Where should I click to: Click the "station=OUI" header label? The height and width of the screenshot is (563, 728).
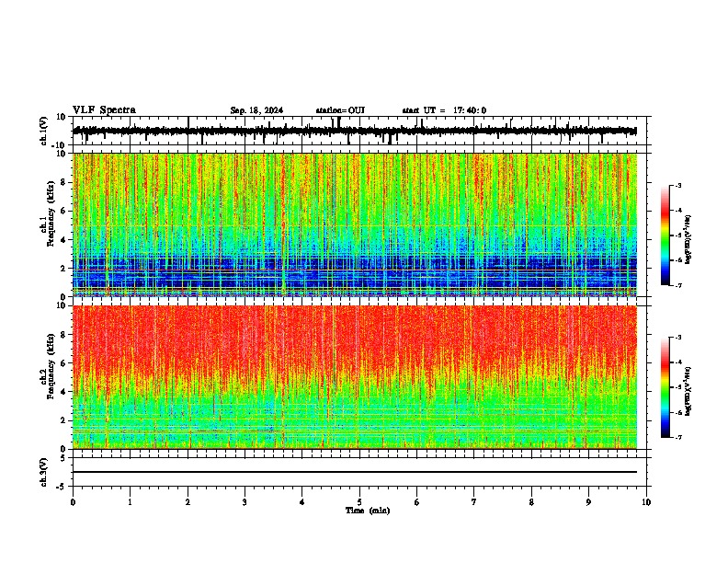coord(340,110)
